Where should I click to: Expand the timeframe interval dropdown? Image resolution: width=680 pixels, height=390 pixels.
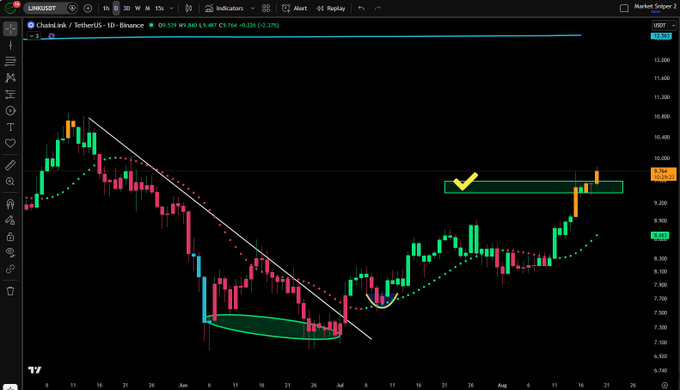pos(171,8)
